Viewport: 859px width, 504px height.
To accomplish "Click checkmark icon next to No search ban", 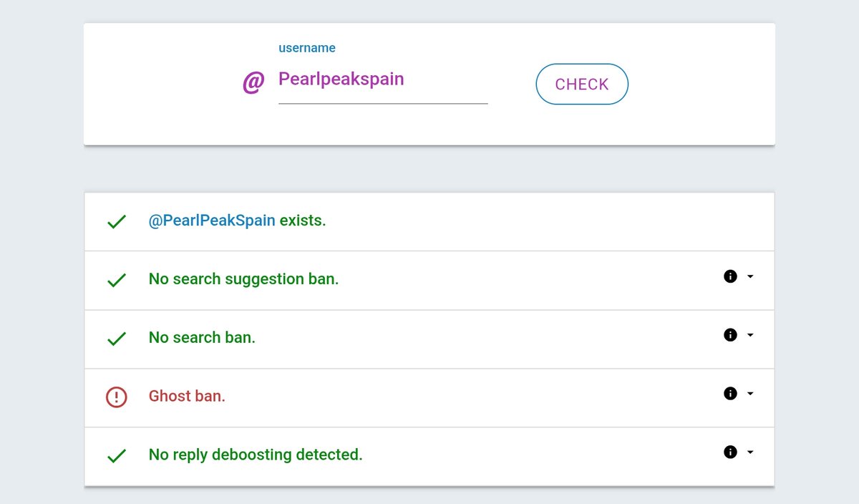I will coord(116,339).
